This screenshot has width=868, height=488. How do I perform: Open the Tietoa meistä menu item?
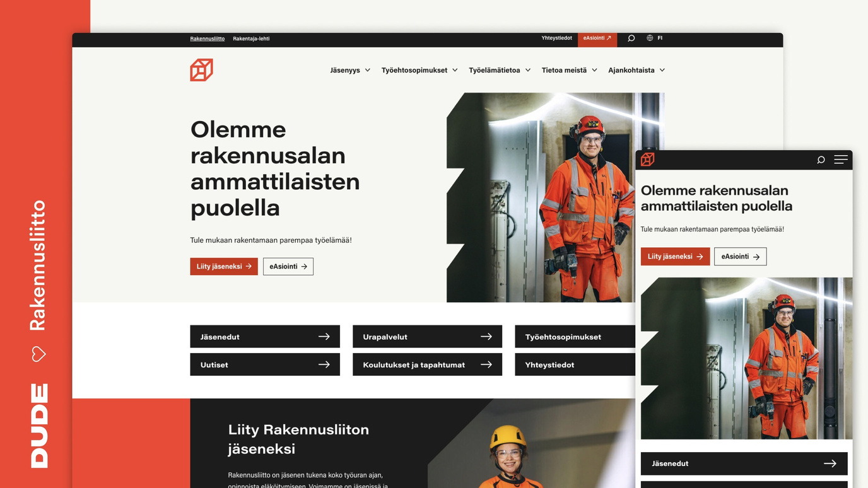564,70
